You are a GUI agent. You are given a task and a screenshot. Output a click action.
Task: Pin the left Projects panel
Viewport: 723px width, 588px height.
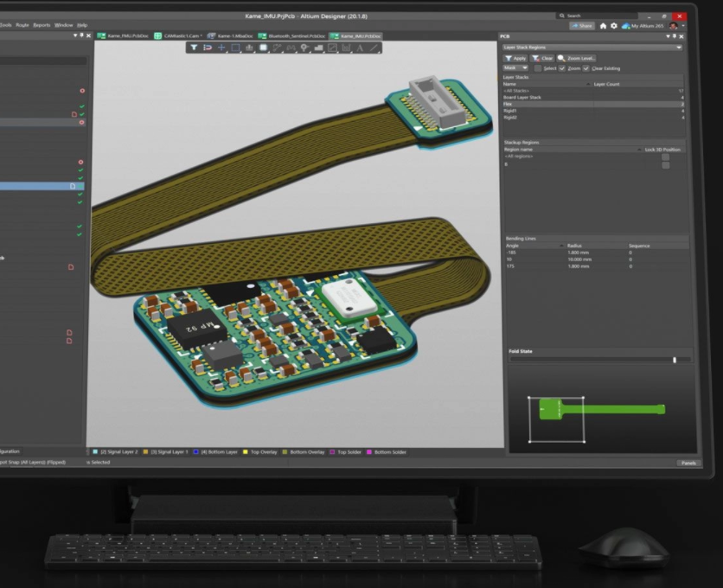81,35
